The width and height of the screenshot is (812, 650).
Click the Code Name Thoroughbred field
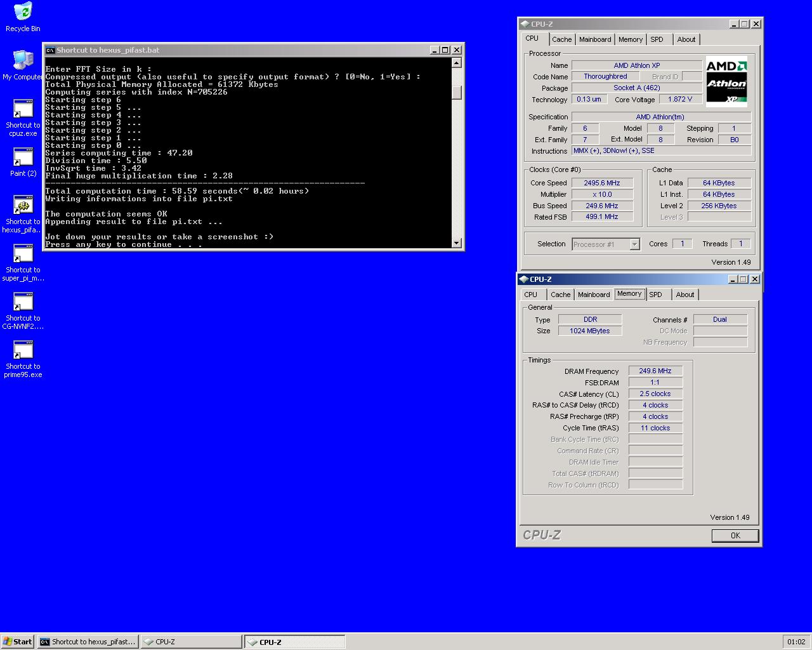click(x=605, y=76)
